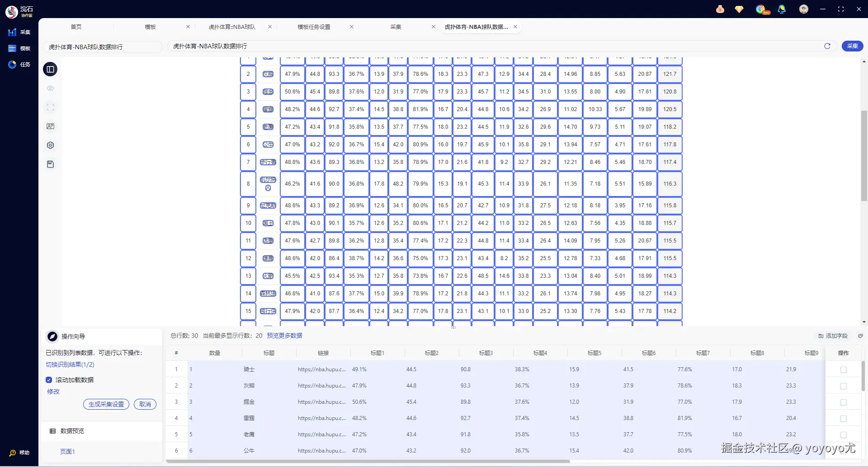This screenshot has height=467, width=868.
Task: Switch to the 模板 tab
Action: coord(150,27)
